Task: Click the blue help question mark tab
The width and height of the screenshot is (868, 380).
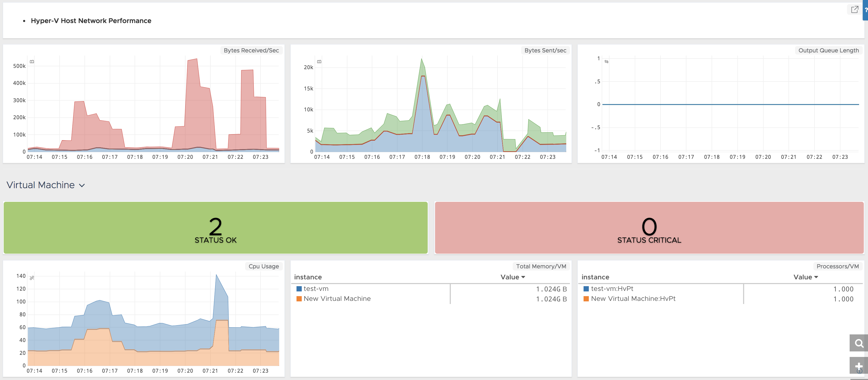Action: [865, 10]
